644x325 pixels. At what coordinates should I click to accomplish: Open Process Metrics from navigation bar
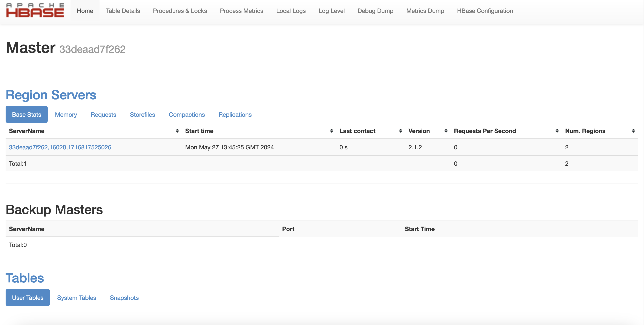[241, 11]
